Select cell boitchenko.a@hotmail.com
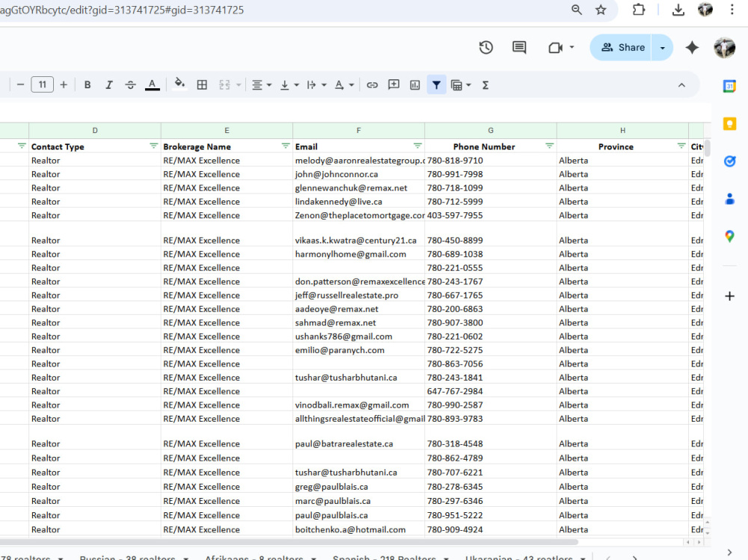 359,529
